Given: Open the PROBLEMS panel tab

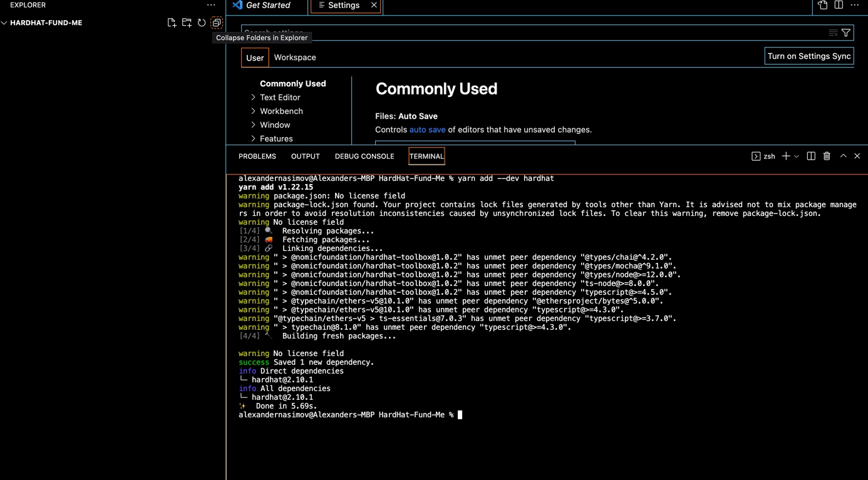Looking at the screenshot, I should (257, 156).
